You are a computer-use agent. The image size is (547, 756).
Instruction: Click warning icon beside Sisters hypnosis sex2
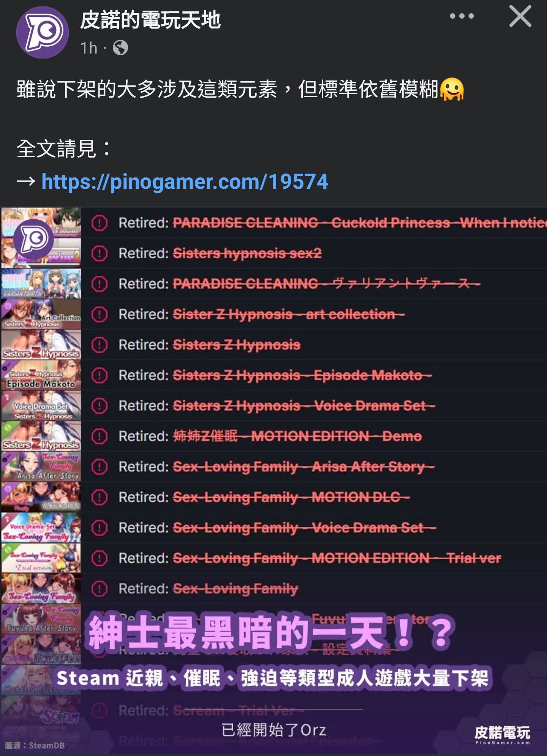click(100, 253)
